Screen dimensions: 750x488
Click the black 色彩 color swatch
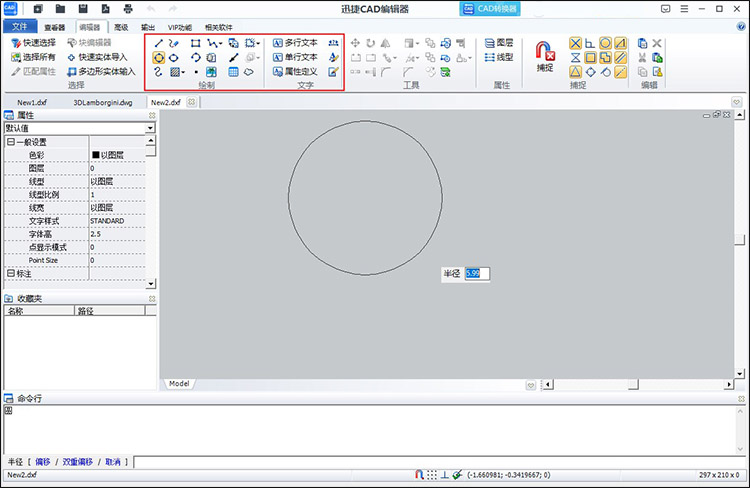[x=95, y=155]
